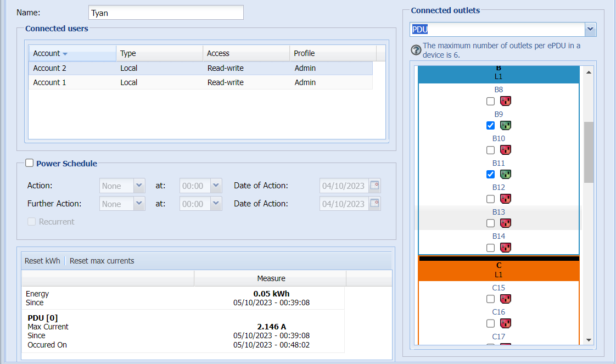The width and height of the screenshot is (616, 364).
Task: Click the Profile column header
Action: [x=333, y=53]
